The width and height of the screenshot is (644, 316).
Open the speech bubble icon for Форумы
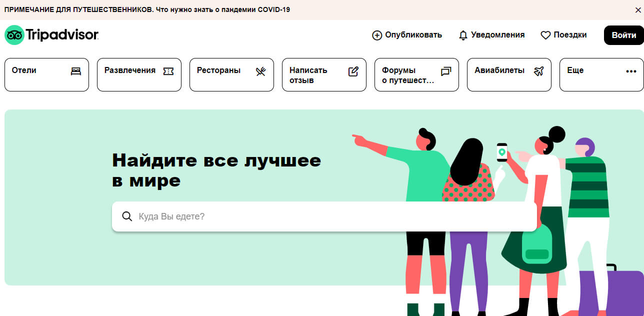click(445, 71)
